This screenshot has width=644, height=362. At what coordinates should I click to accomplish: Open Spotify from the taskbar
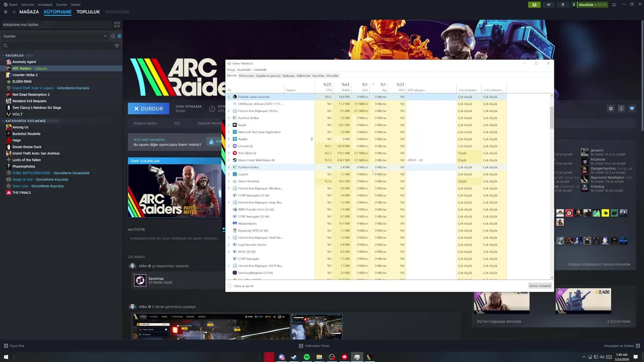point(306,357)
